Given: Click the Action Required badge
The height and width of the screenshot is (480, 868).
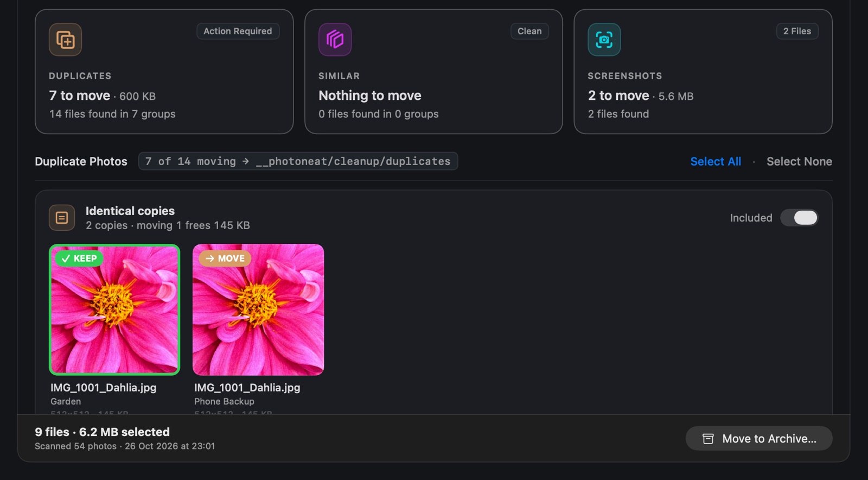Looking at the screenshot, I should [x=238, y=31].
